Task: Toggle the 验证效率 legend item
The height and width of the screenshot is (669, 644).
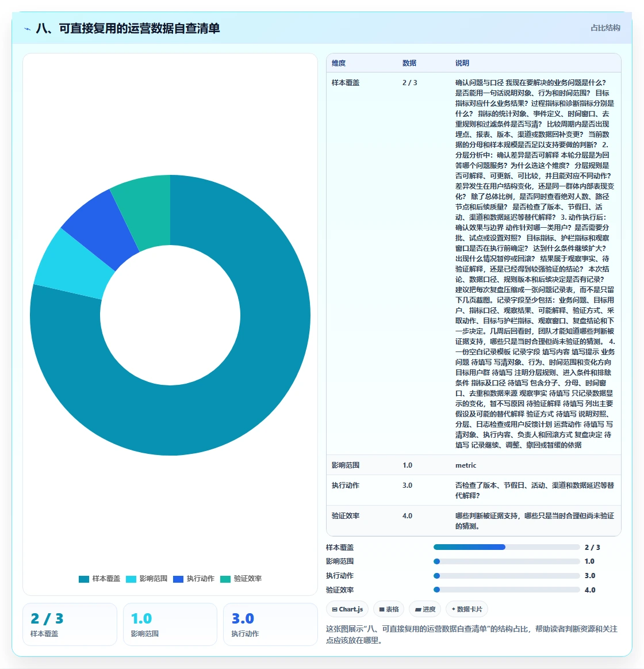Action: [241, 579]
